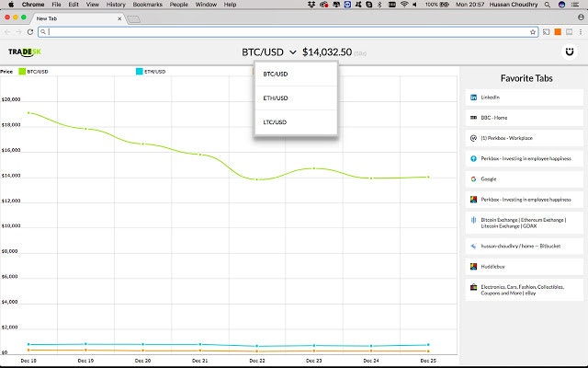Click the Favorite Tabs heading
This screenshot has height=368, width=588.
point(526,78)
